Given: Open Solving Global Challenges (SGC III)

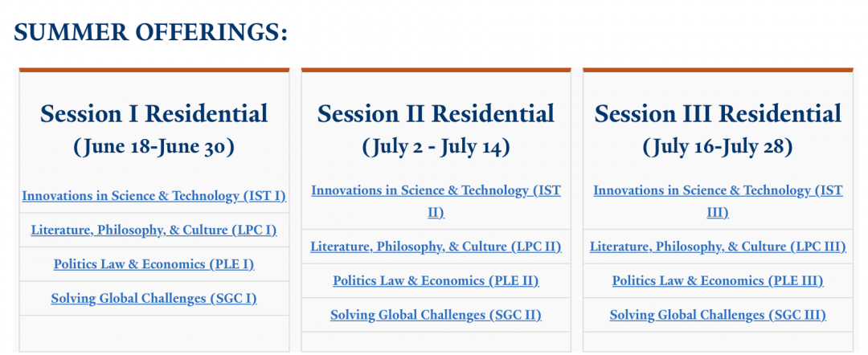Looking at the screenshot, I should [x=718, y=315].
